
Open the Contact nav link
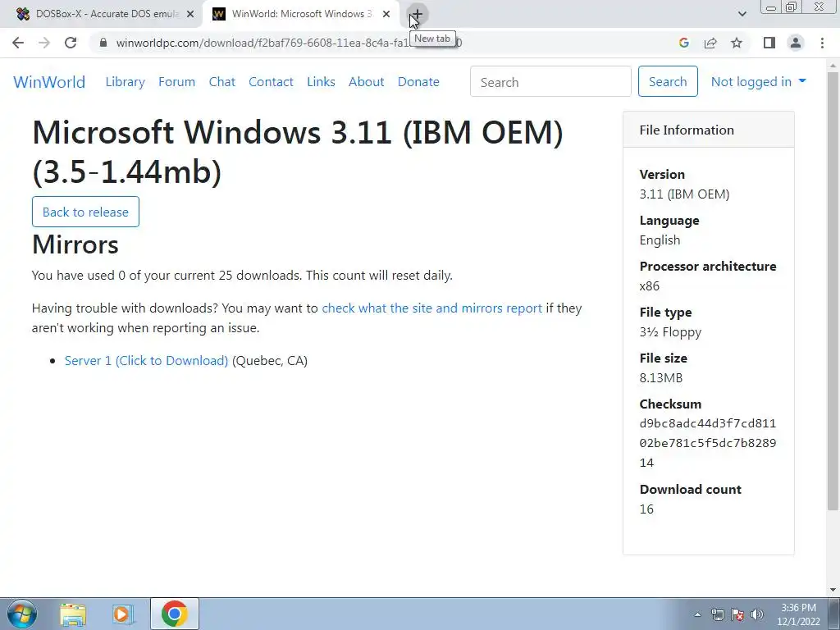(271, 82)
